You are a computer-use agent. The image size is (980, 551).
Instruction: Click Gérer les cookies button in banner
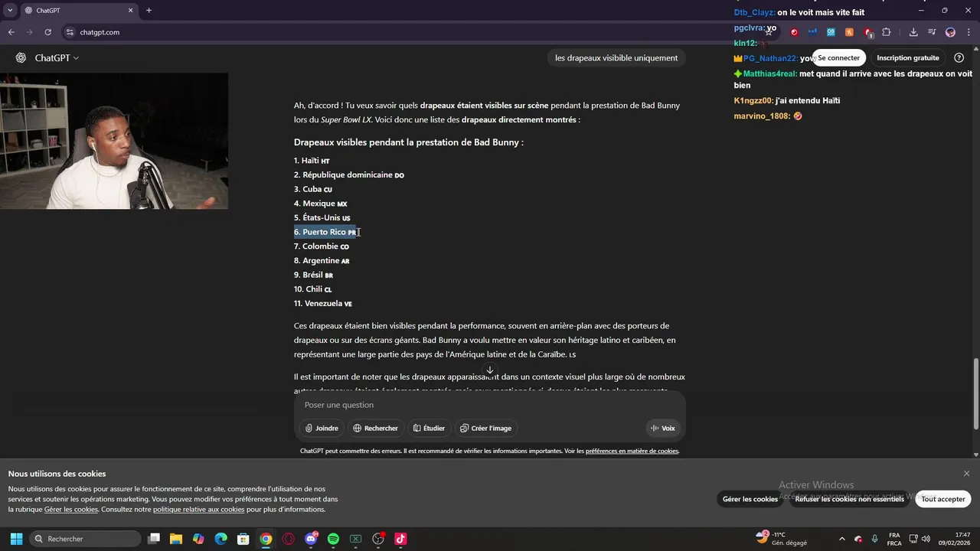pyautogui.click(x=750, y=499)
